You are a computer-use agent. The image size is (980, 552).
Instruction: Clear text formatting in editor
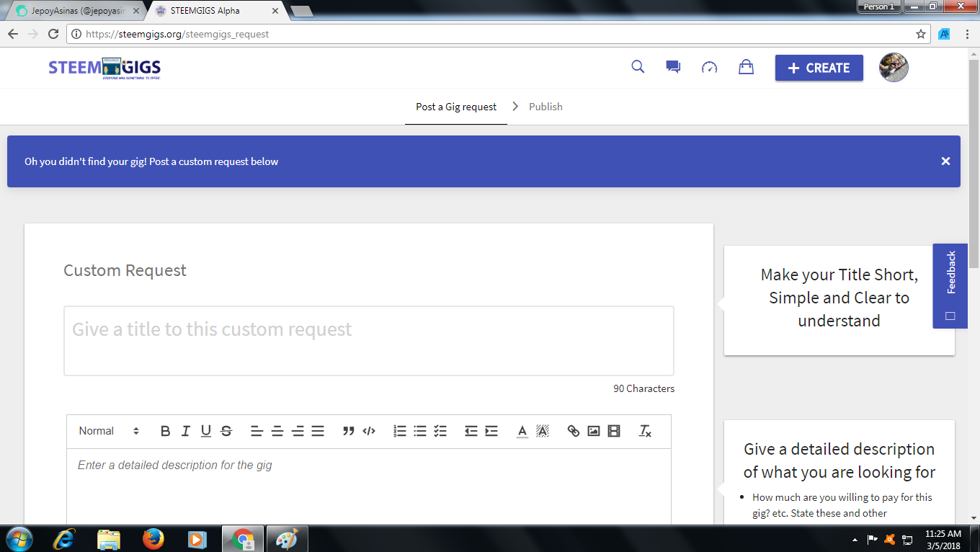pyautogui.click(x=645, y=431)
